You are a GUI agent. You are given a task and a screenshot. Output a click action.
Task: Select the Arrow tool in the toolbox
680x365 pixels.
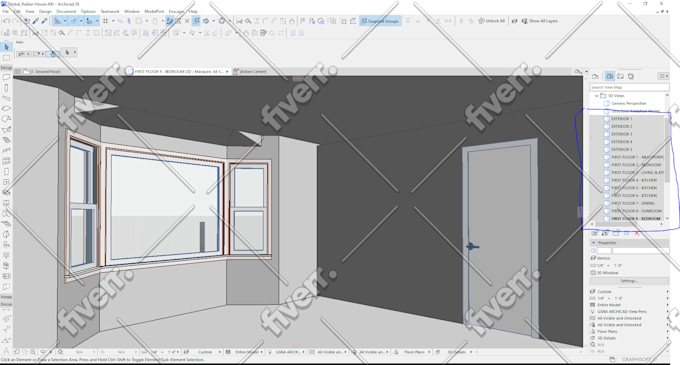pyautogui.click(x=6, y=47)
